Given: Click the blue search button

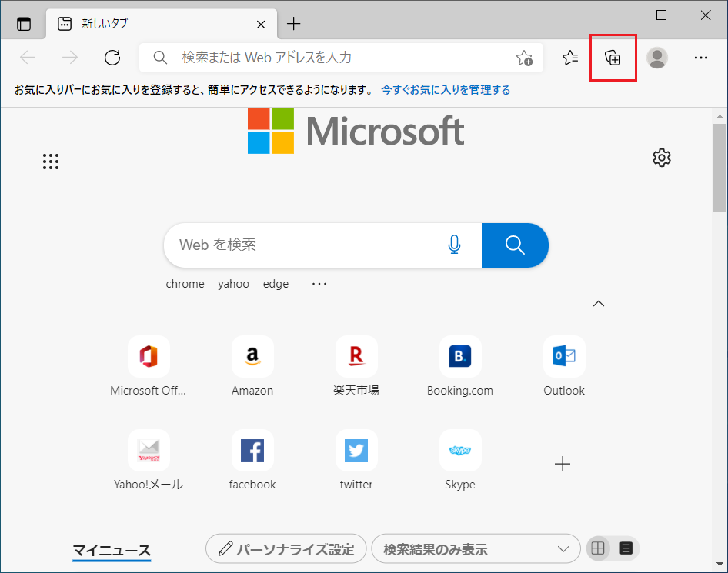Looking at the screenshot, I should pos(515,245).
